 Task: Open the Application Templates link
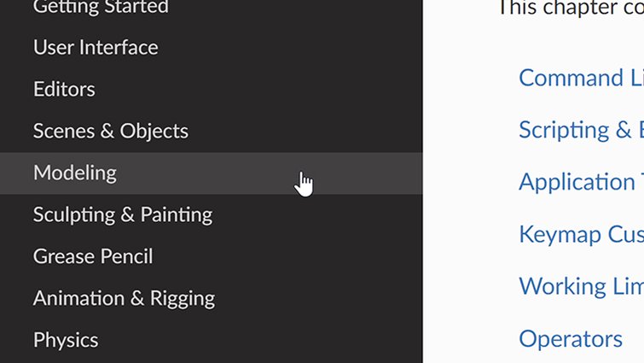tap(581, 183)
